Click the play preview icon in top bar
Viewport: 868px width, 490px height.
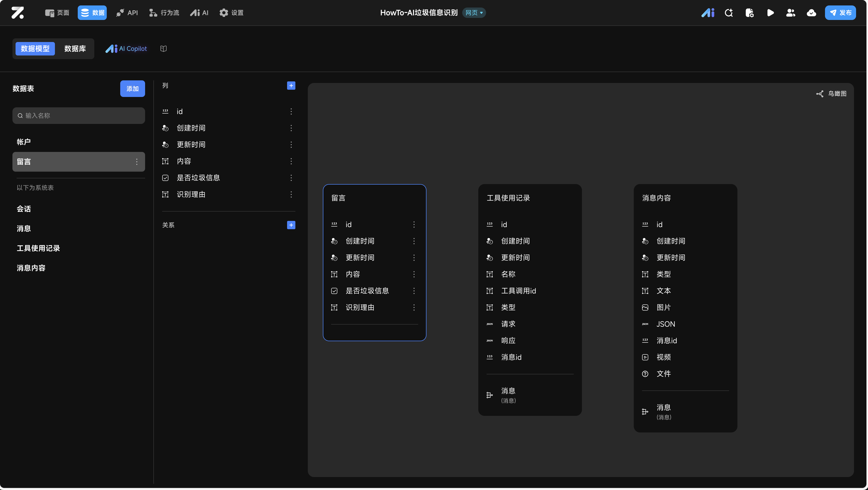[x=770, y=13]
